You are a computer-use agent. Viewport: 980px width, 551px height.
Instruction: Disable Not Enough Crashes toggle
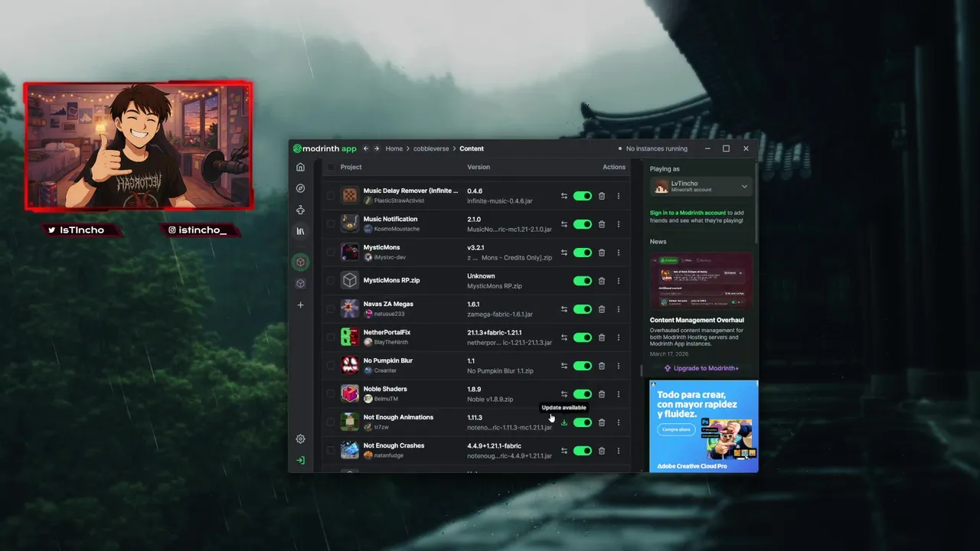(x=583, y=451)
